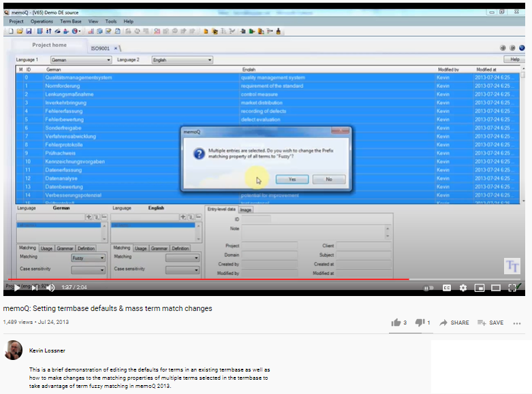Click the green arrow export toolbar icon
The image size is (532, 394).
[x=252, y=31]
